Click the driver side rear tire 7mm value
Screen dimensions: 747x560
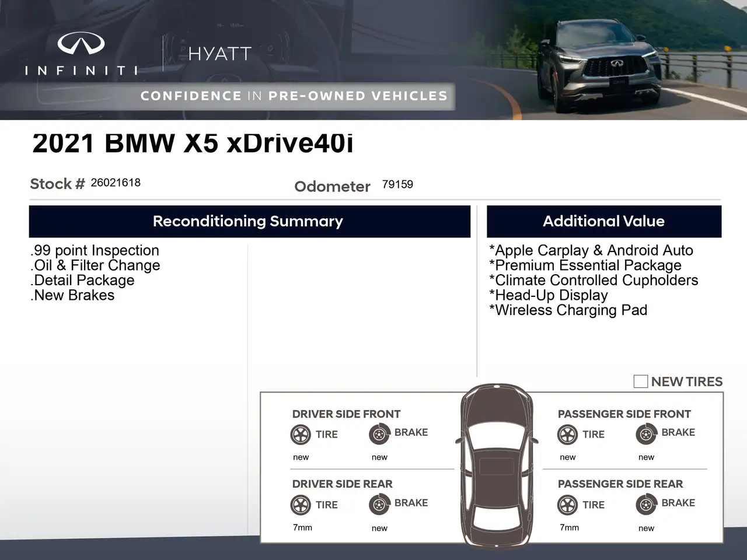[302, 527]
